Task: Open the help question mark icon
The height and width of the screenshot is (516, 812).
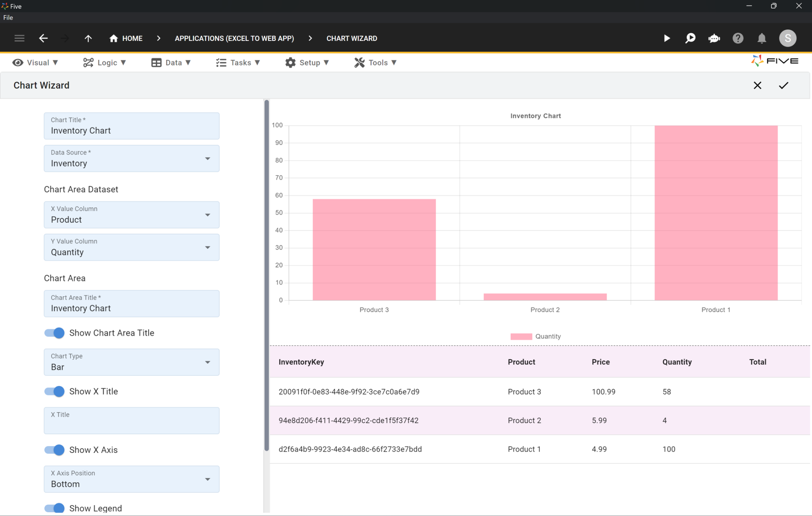Action: [x=738, y=38]
